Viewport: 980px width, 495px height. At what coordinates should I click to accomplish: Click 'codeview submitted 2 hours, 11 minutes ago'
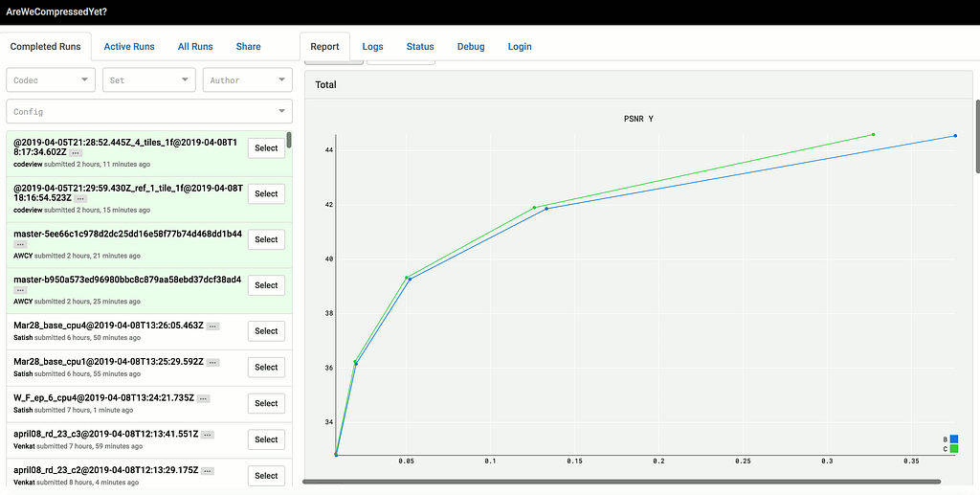click(x=82, y=165)
